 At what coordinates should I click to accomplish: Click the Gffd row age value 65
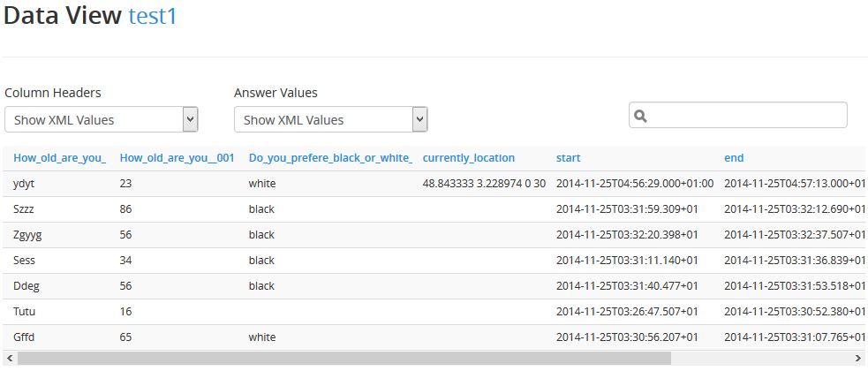[125, 337]
